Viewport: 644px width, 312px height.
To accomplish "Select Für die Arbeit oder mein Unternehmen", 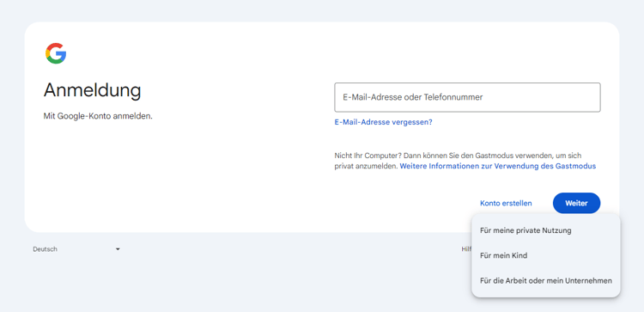I will pos(546,281).
